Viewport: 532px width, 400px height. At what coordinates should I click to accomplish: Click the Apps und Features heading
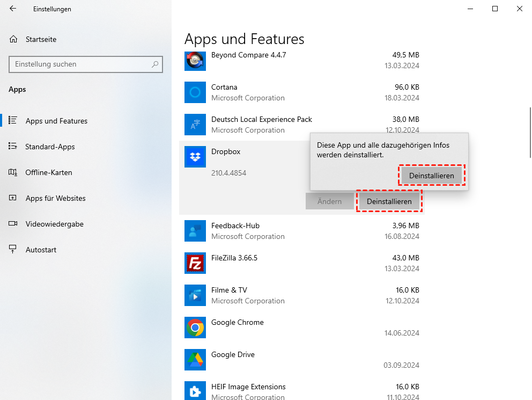245,39
